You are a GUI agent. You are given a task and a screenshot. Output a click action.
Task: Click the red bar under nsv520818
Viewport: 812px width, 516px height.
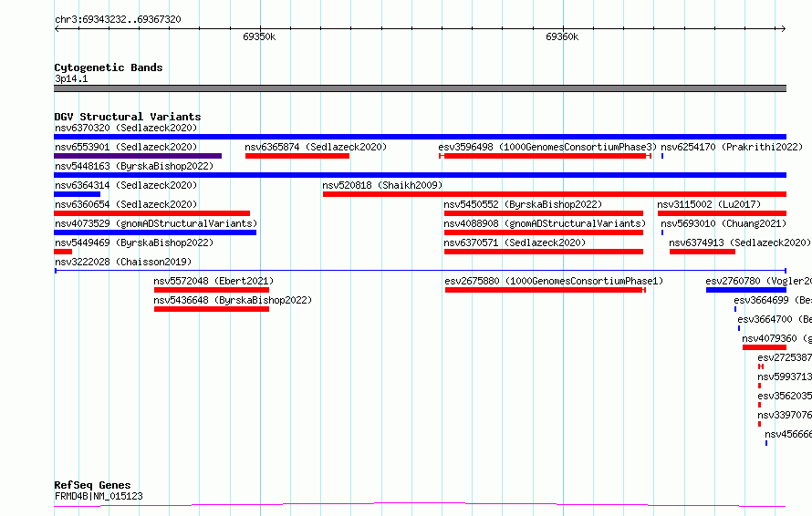click(555, 194)
